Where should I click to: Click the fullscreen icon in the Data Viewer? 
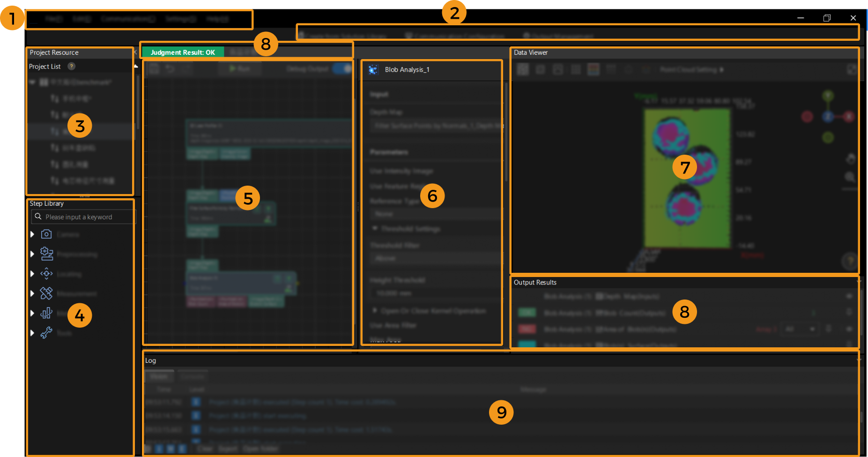(x=851, y=69)
